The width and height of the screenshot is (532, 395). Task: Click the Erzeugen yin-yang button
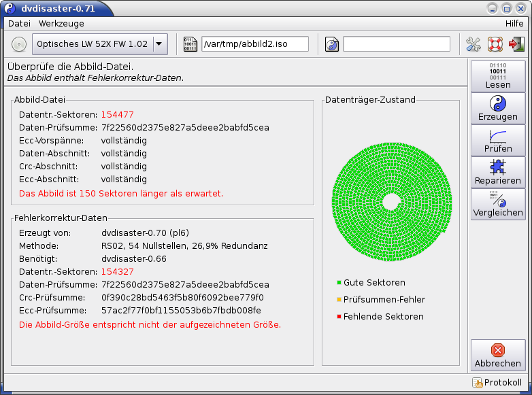coord(498,108)
